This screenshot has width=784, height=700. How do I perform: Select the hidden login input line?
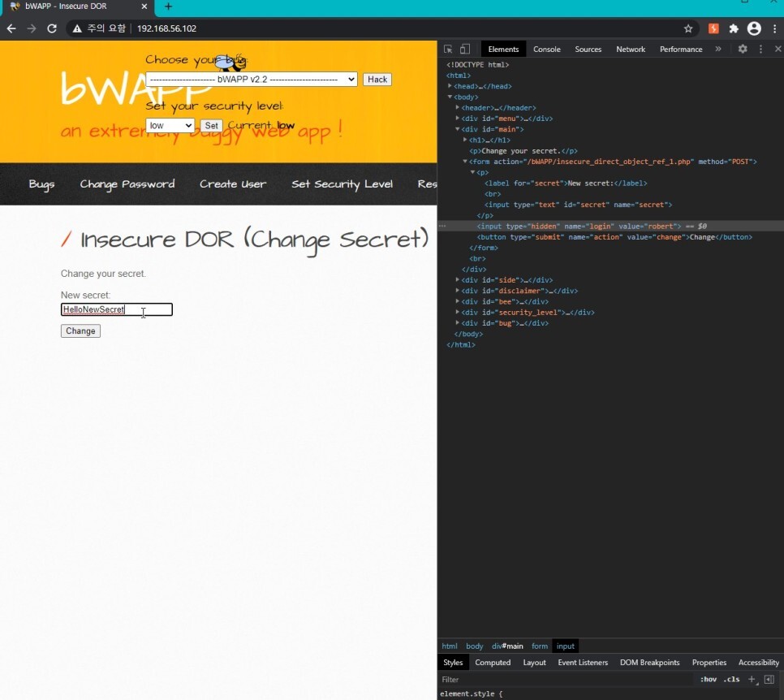coord(610,227)
